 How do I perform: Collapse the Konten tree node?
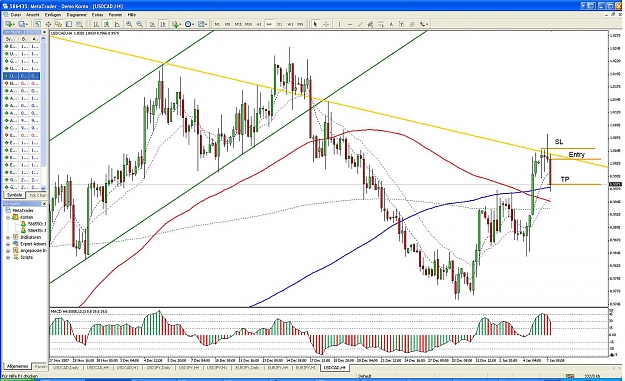pos(8,218)
